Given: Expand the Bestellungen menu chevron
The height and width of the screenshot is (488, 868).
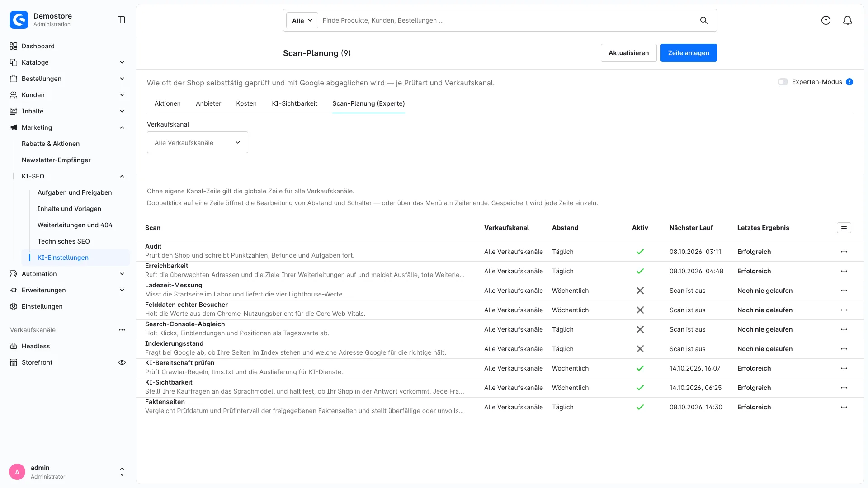Looking at the screenshot, I should click(122, 79).
